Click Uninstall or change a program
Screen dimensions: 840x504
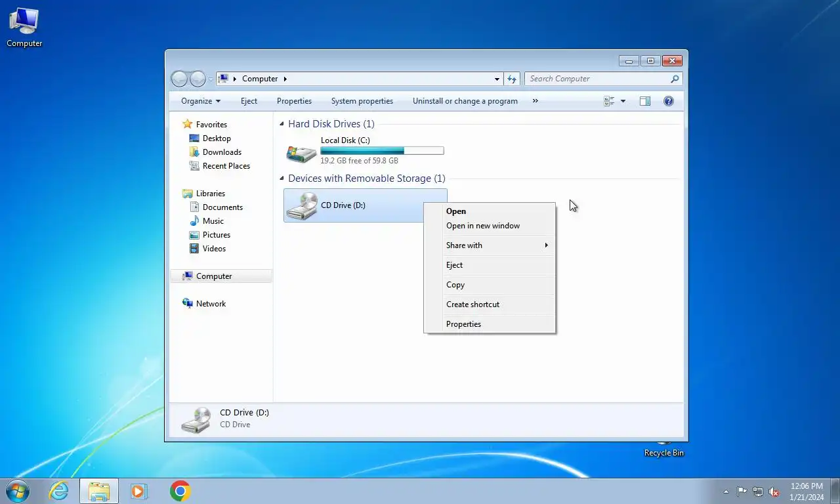pyautogui.click(x=465, y=101)
